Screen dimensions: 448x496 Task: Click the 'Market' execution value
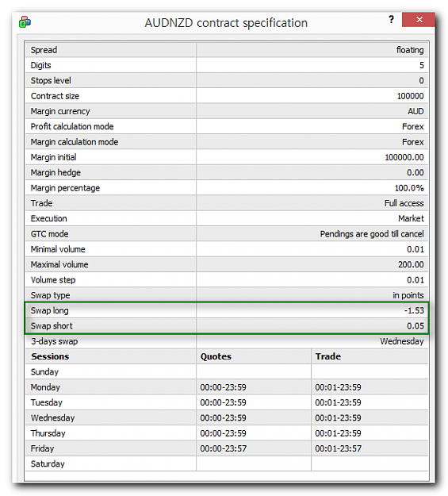click(411, 218)
